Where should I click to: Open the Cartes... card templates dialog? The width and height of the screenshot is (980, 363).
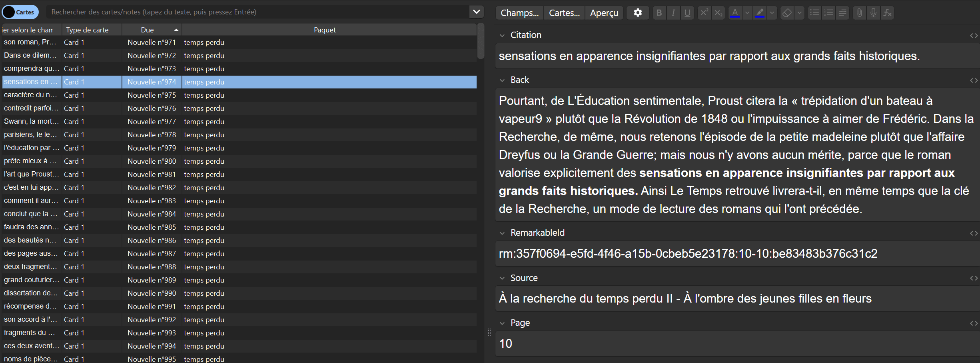click(564, 13)
